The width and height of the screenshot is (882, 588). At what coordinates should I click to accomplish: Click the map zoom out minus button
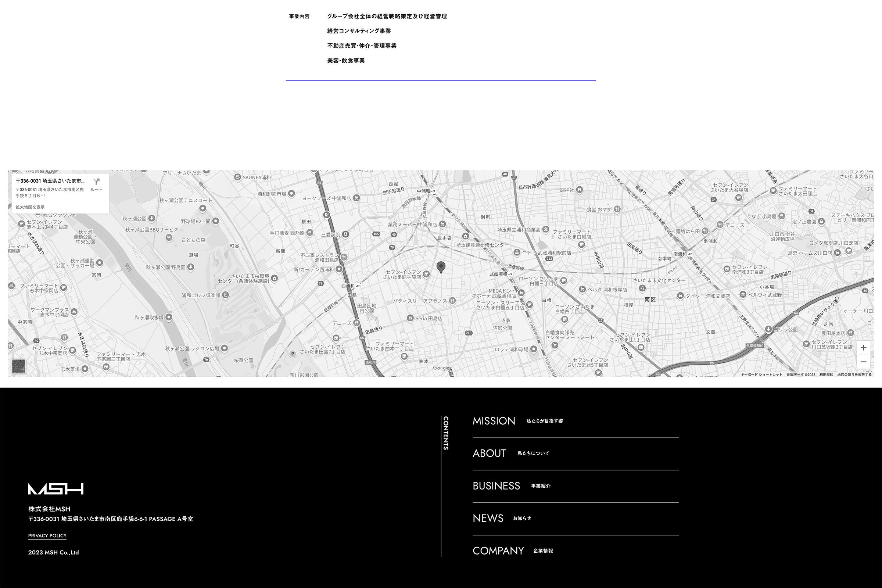coord(863,362)
